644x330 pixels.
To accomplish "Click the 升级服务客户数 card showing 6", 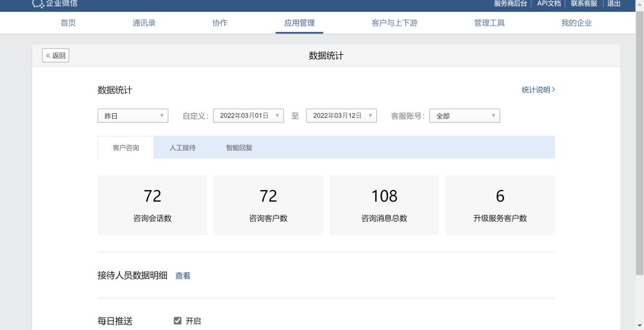I will tap(500, 206).
